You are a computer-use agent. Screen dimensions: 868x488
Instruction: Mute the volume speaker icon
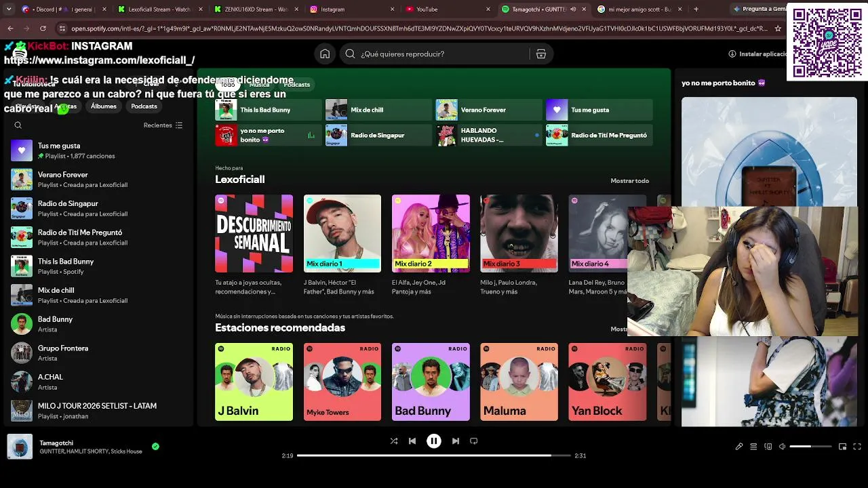coord(782,447)
